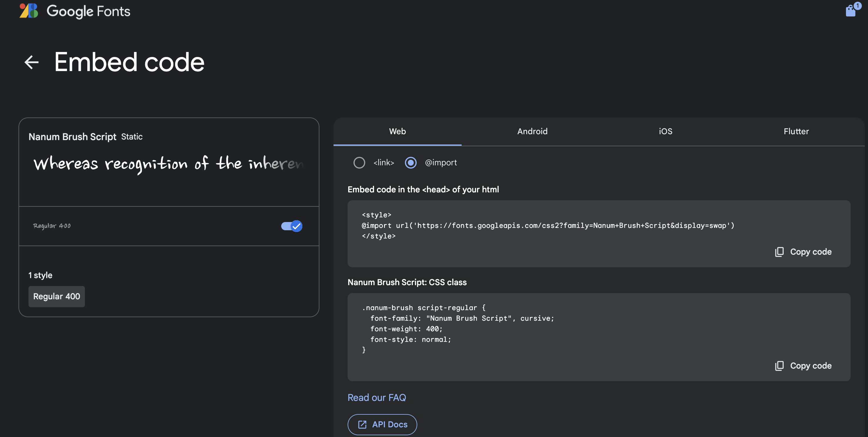Click the Google Fonts wordmark text
This screenshot has height=437, width=868.
88,11
